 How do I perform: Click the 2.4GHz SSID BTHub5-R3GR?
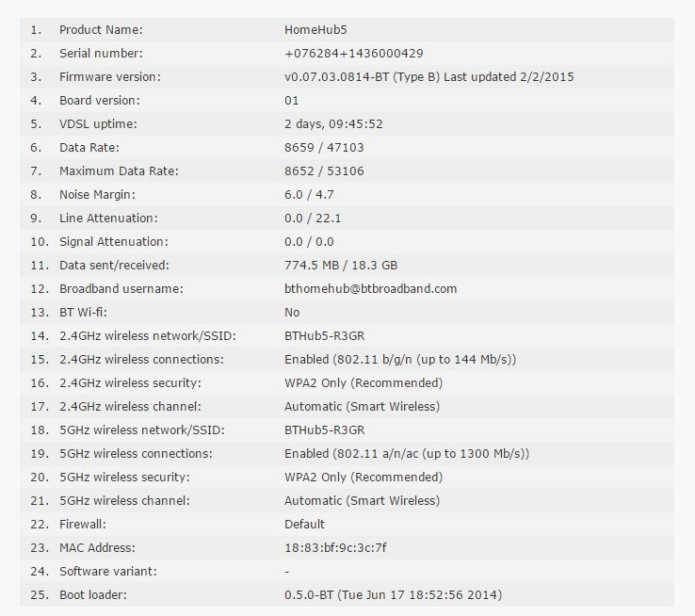pos(325,335)
